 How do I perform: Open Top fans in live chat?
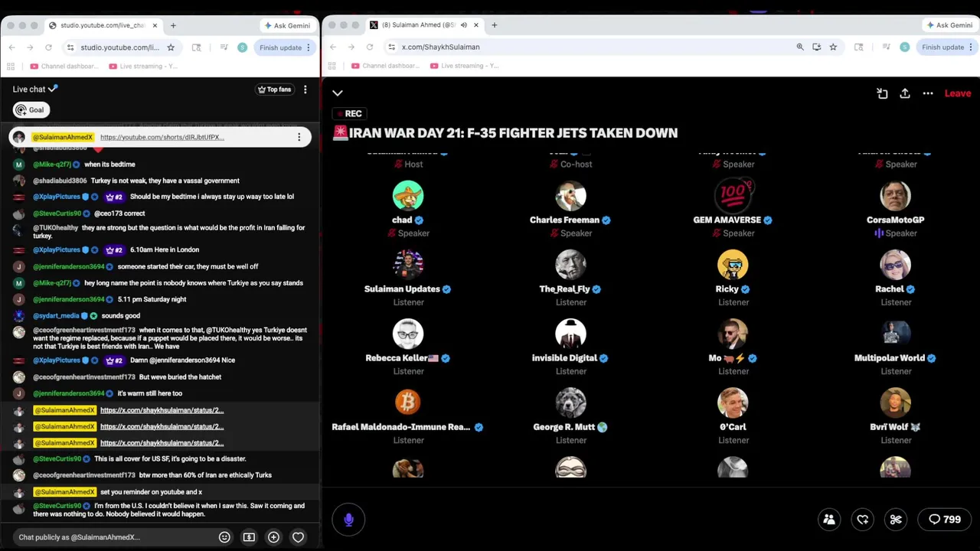coord(274,90)
